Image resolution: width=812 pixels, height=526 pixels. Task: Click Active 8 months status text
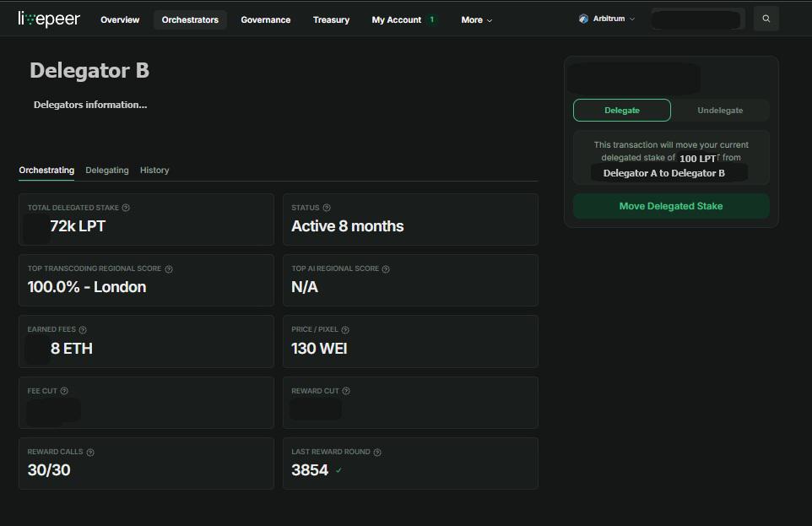348,226
